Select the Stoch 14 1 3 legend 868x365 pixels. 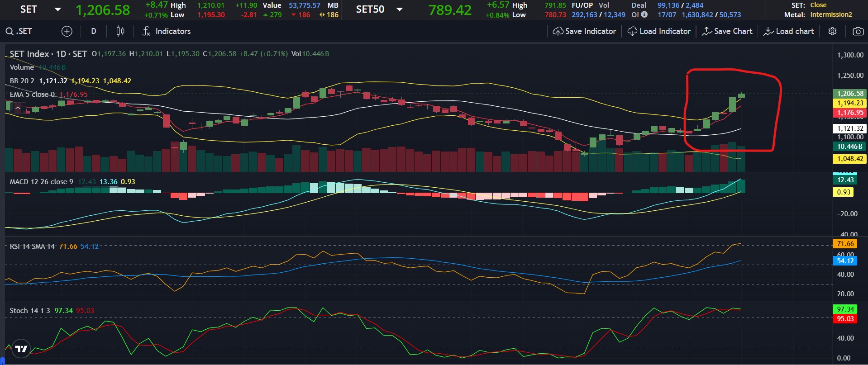(x=30, y=310)
